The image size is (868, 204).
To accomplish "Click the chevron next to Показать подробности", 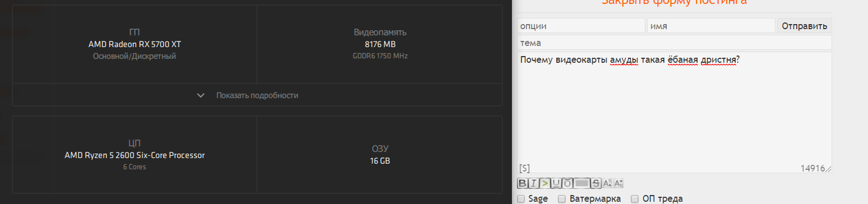I will tap(201, 95).
